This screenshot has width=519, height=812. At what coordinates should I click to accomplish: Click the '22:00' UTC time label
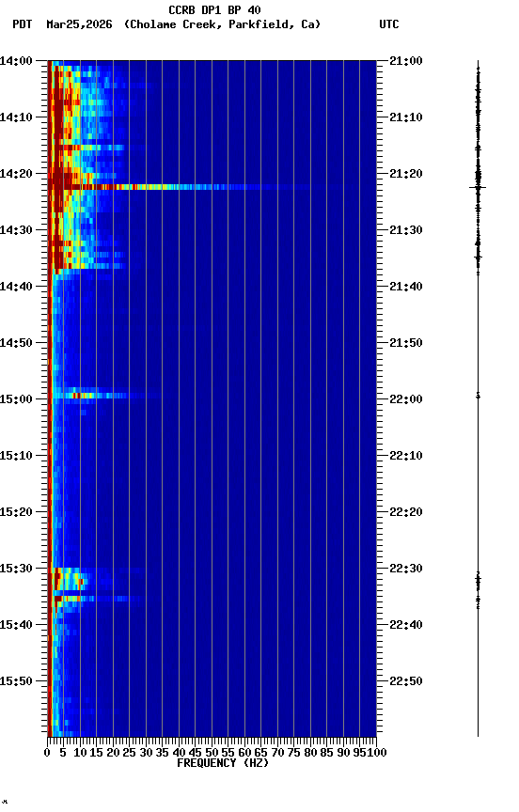point(406,399)
